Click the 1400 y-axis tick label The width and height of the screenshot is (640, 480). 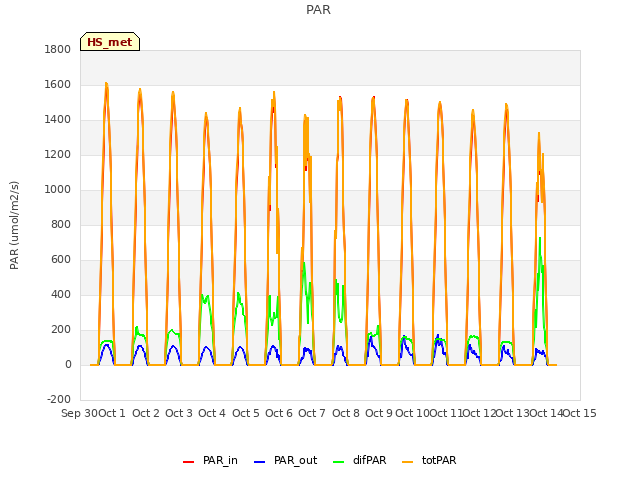58,120
